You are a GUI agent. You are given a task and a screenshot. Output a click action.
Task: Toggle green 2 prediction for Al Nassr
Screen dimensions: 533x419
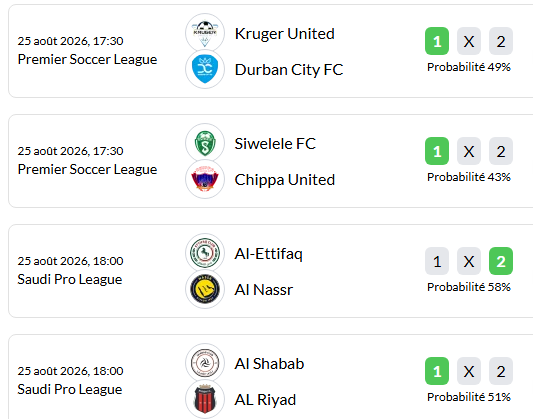[x=501, y=261]
